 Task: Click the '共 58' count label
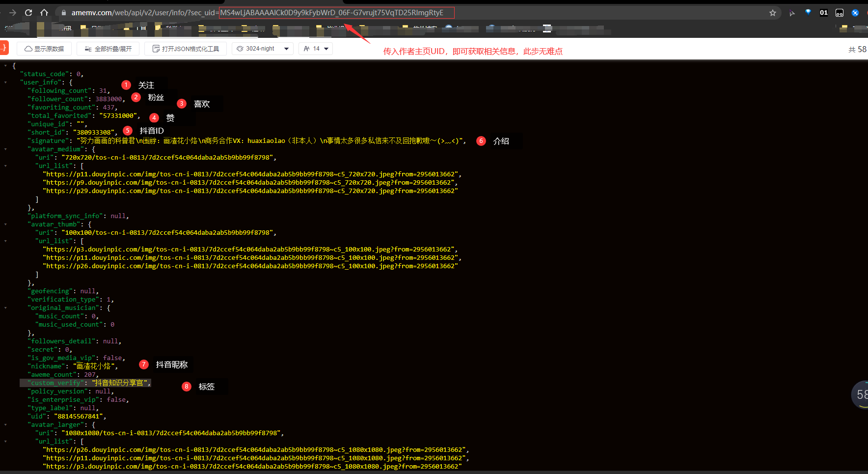(857, 49)
